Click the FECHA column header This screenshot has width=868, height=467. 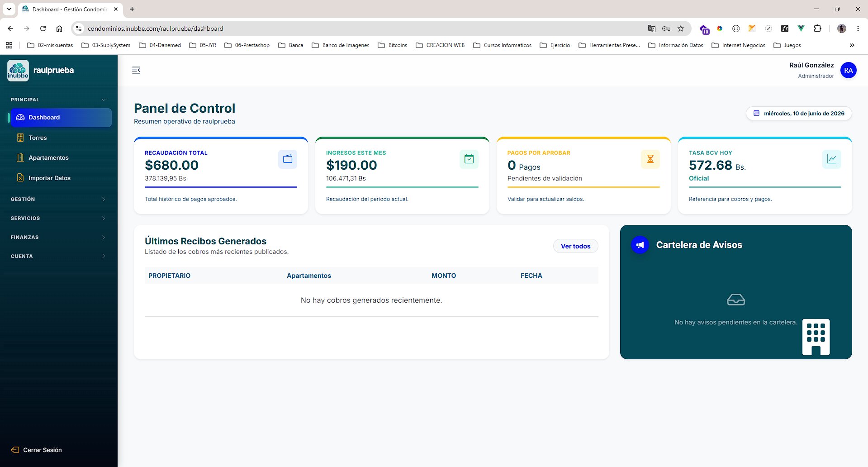pyautogui.click(x=531, y=276)
